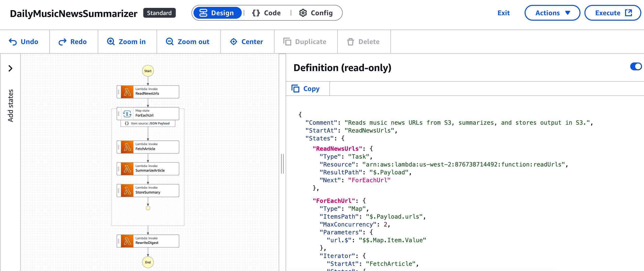Select the ReadNewsUrls Lambda state icon
This screenshot has height=271, width=644.
click(x=127, y=92)
